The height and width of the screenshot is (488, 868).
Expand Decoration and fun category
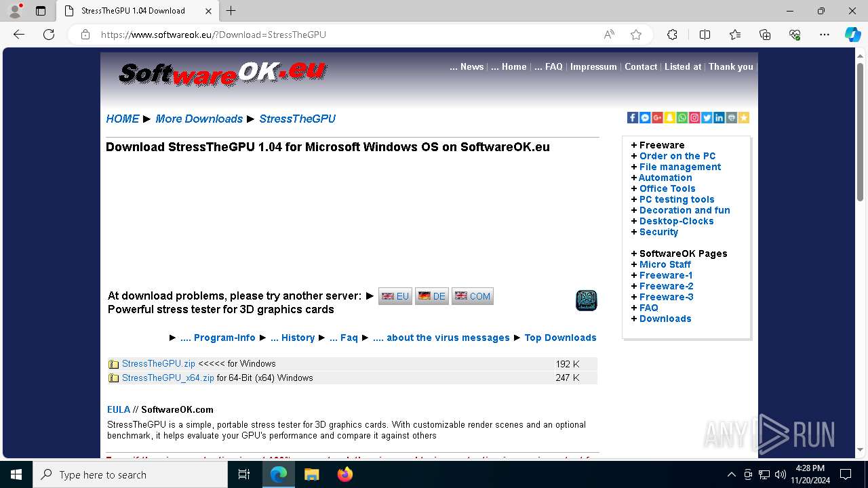tap(685, 210)
